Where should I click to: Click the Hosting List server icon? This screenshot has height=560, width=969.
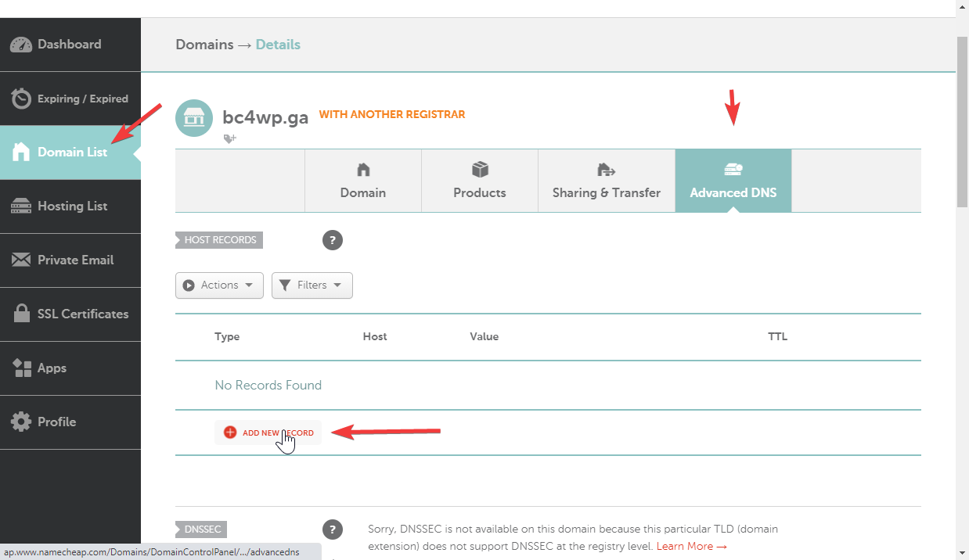coord(21,206)
